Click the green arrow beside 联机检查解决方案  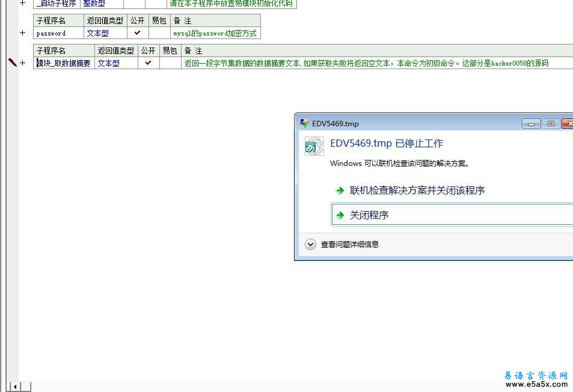click(x=340, y=191)
